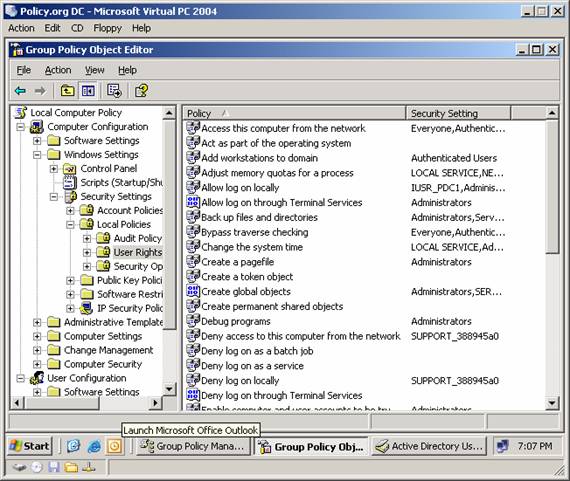Select 'Back up files and directories' policy
Screen dimensions: 570x481
coord(260,217)
